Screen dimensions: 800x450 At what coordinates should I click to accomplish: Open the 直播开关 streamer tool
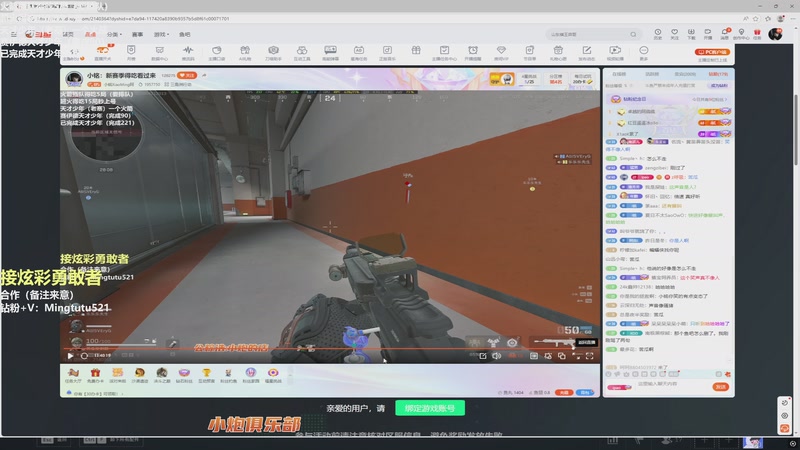(103, 53)
